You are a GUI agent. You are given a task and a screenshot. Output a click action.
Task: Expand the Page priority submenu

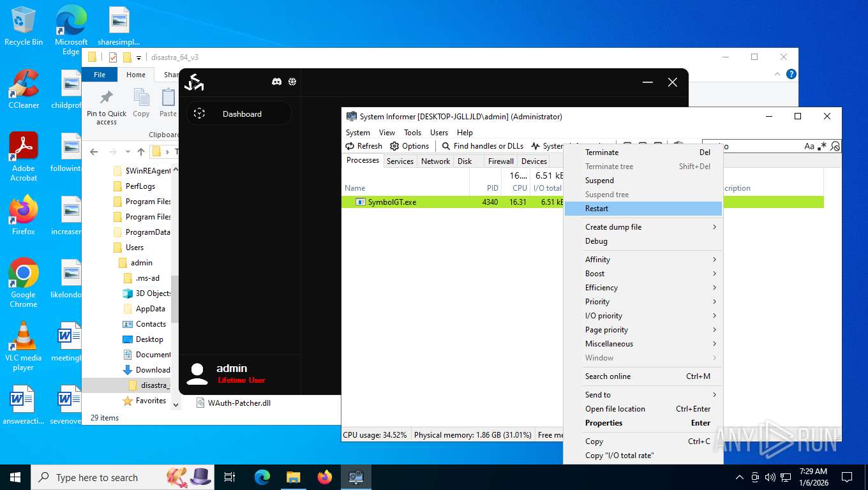pyautogui.click(x=643, y=330)
